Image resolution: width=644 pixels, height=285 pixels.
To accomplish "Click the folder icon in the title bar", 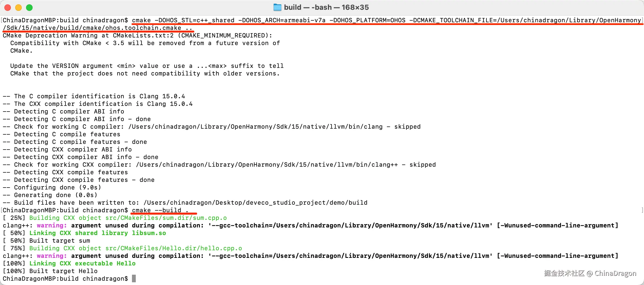I will click(x=277, y=7).
